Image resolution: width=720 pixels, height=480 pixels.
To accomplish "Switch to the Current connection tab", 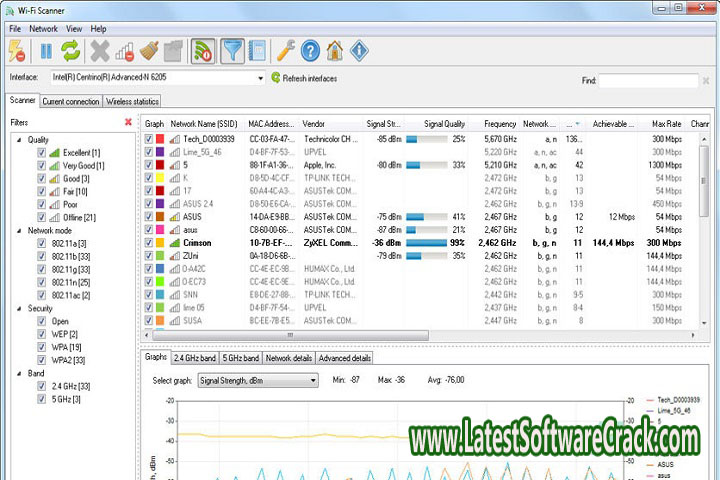I will (71, 102).
